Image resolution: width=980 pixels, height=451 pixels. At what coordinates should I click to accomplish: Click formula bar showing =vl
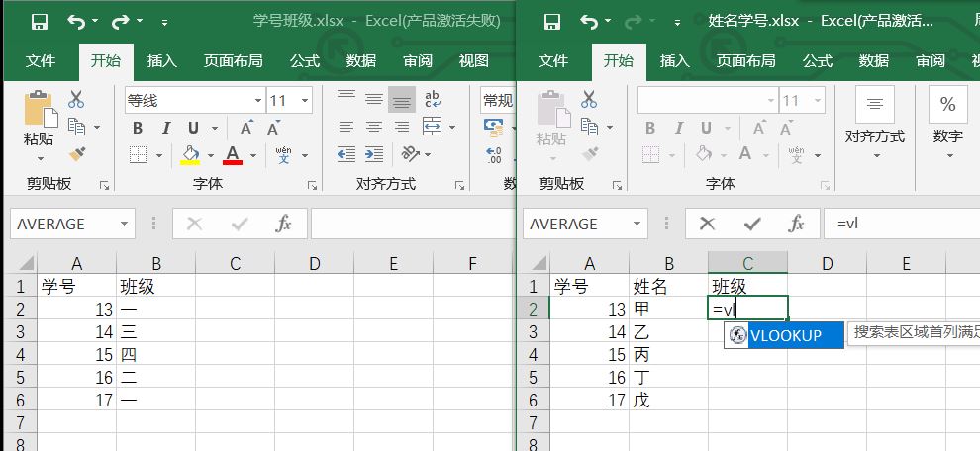click(902, 224)
